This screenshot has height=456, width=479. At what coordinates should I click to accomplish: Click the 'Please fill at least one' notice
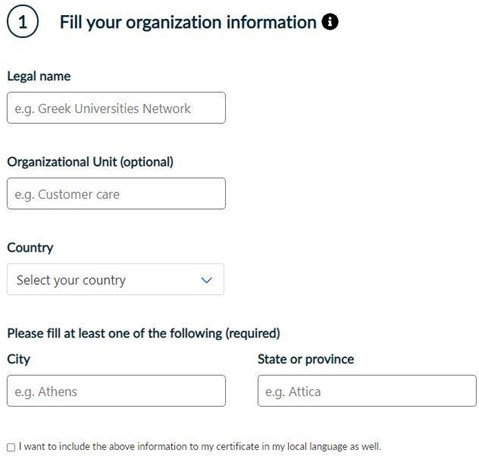point(143,333)
